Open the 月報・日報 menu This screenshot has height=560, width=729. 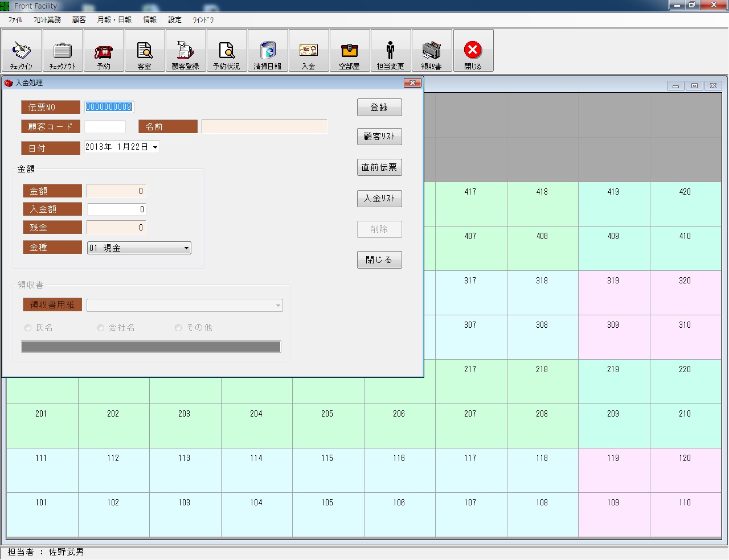click(114, 20)
